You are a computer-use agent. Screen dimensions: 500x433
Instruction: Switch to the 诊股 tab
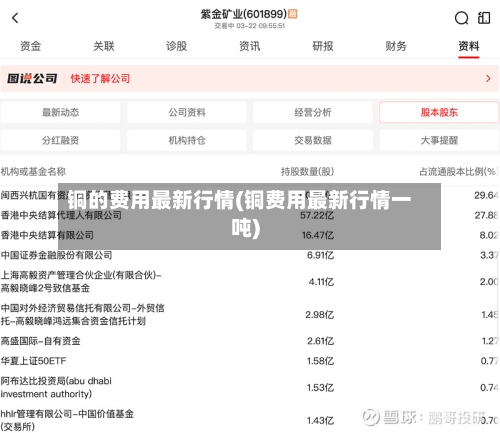177,46
